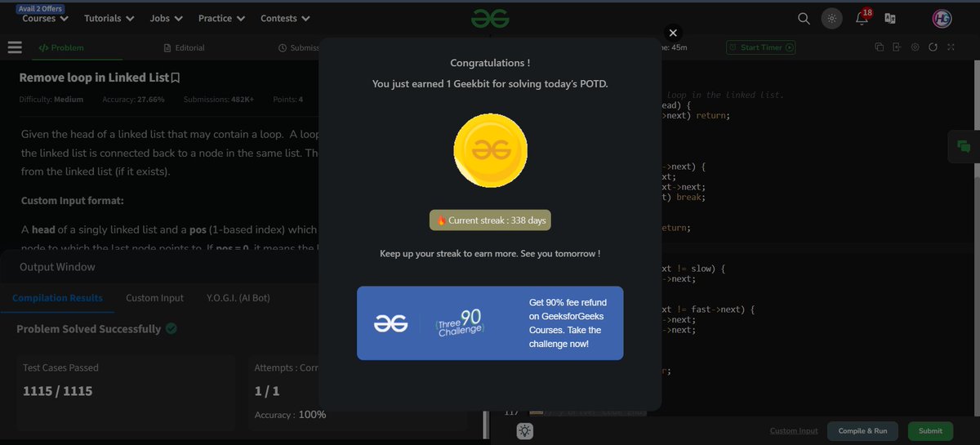
Task: Open the Three 90 Challenge banner
Action: (490, 323)
